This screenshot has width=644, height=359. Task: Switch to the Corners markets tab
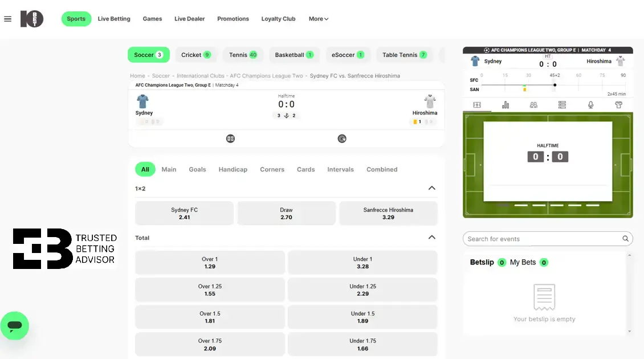[272, 169]
